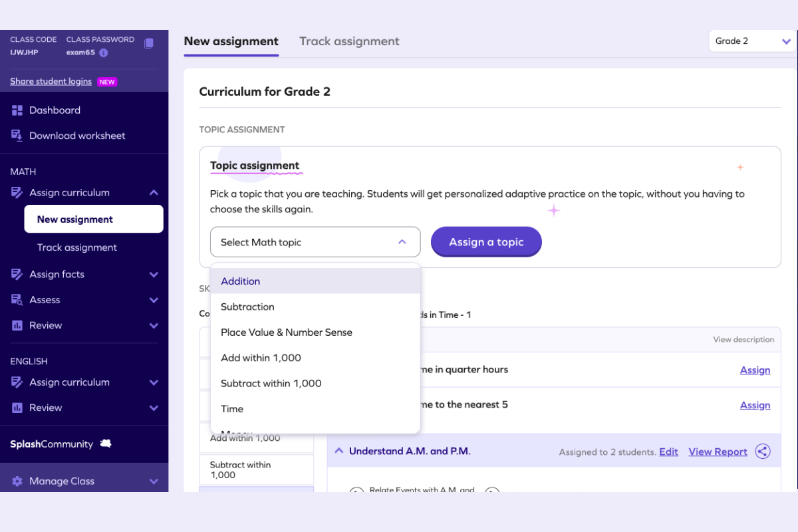Switch to the New assignment tab

pyautogui.click(x=231, y=41)
